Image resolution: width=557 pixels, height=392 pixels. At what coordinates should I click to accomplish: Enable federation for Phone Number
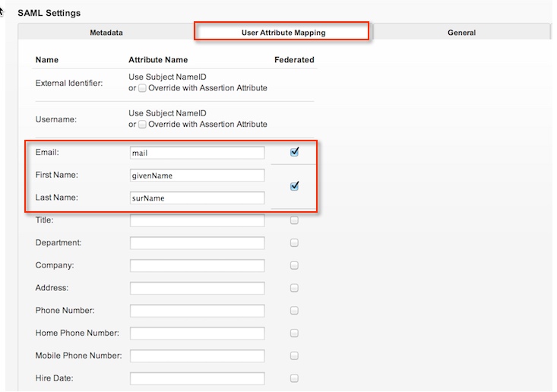(x=294, y=311)
